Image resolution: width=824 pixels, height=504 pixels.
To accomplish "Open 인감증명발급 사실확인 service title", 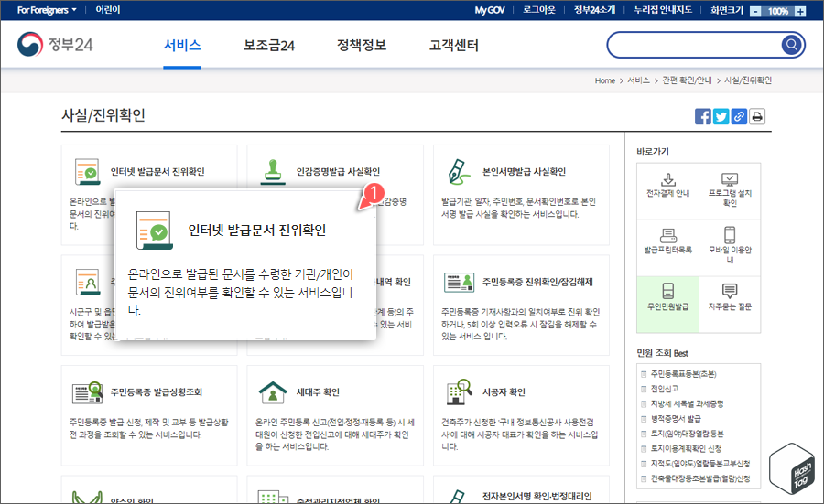I will point(338,172).
